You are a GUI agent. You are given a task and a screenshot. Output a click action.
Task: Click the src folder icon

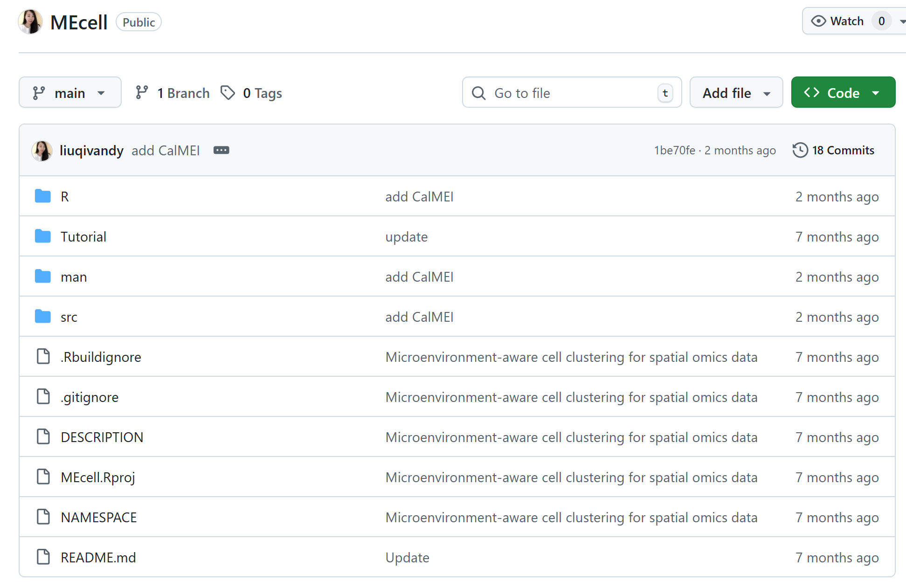point(43,317)
